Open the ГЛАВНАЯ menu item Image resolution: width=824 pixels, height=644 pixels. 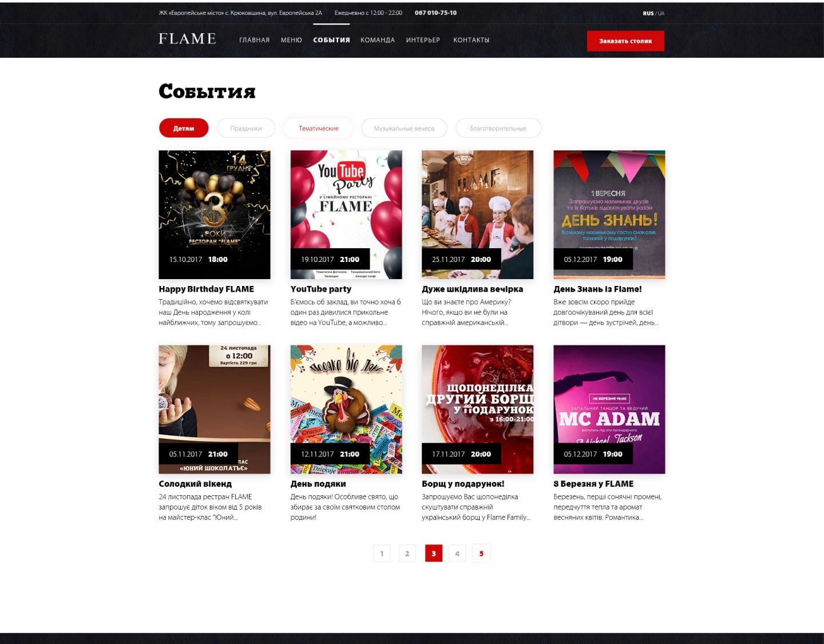tap(254, 40)
